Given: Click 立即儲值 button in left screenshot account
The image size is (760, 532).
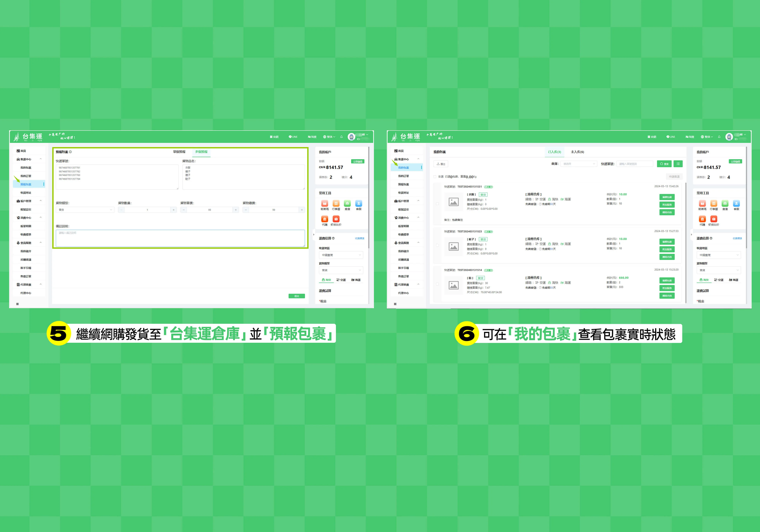Looking at the screenshot, I should [358, 161].
